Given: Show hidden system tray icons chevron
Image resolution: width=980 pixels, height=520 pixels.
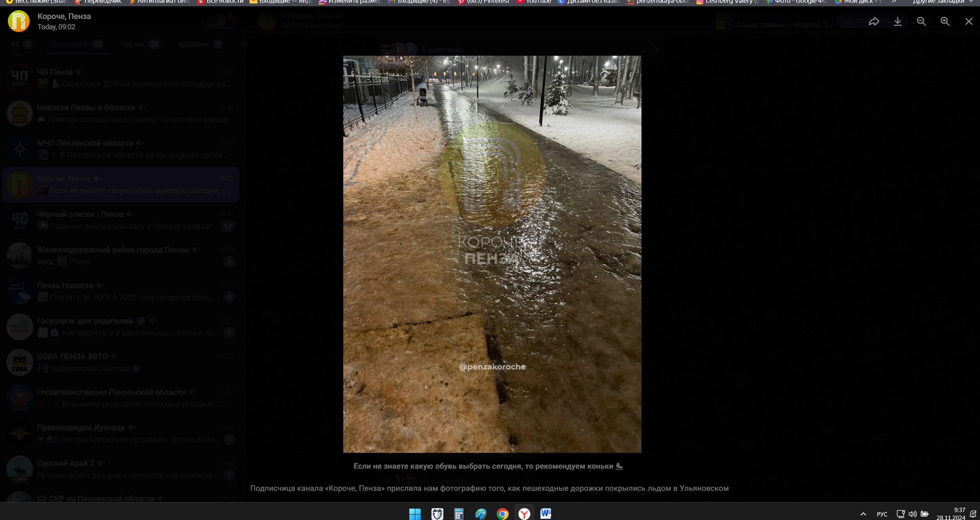Looking at the screenshot, I should pos(863,514).
